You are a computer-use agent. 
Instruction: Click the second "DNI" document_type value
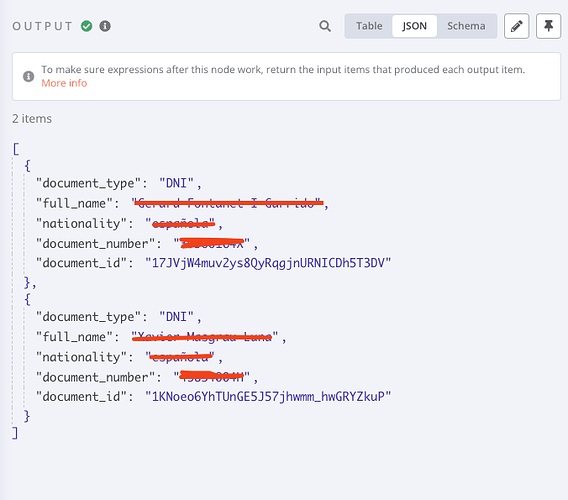(x=176, y=317)
